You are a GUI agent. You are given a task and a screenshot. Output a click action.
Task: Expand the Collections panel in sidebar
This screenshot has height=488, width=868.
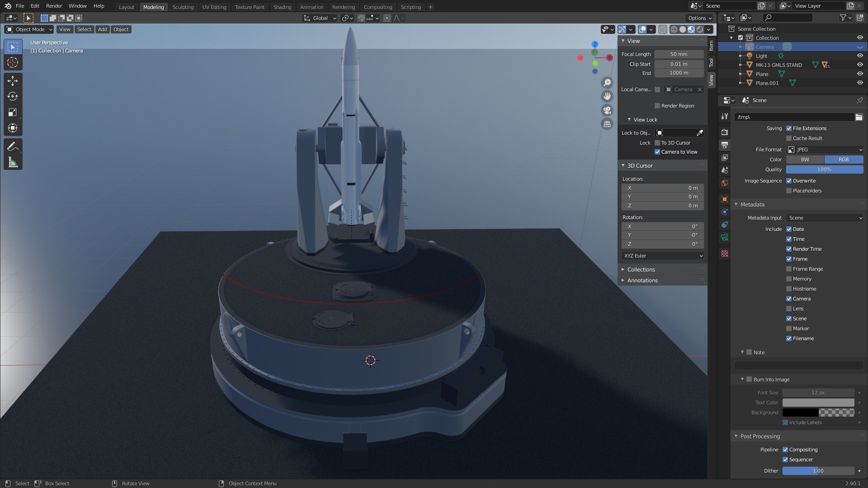pyautogui.click(x=641, y=270)
